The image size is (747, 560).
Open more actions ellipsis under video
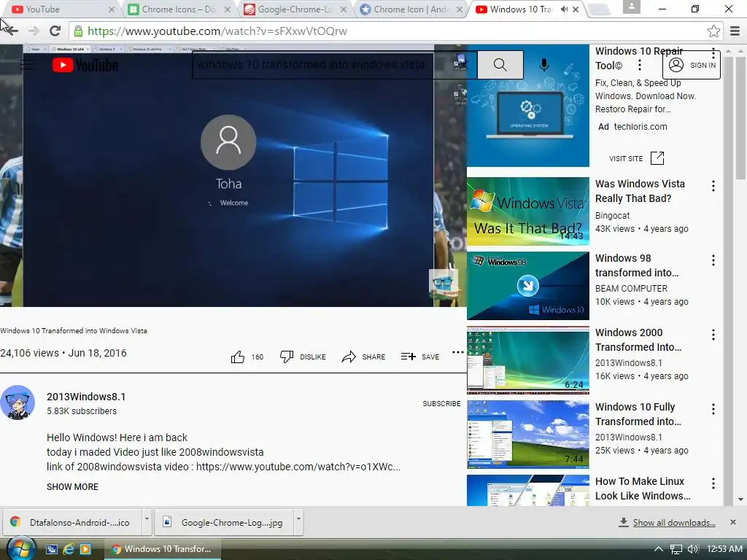458,352
